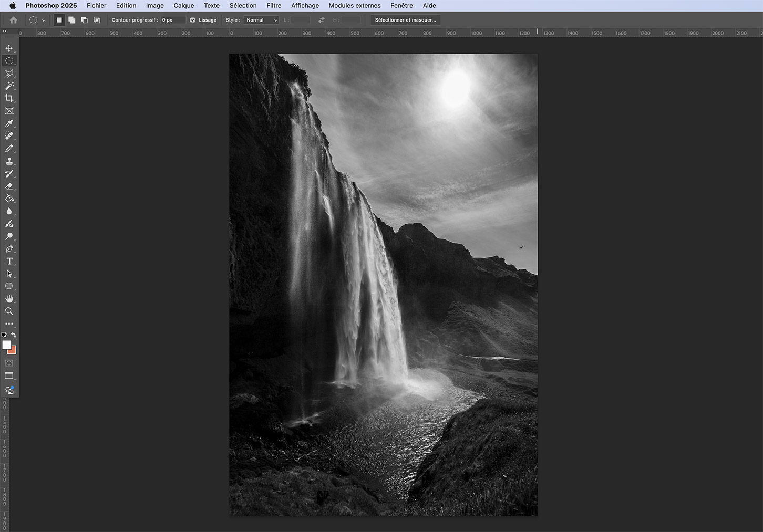Expand the elliptical marquee tool preset picker
Viewport: 763px width, 532px height.
(43, 20)
